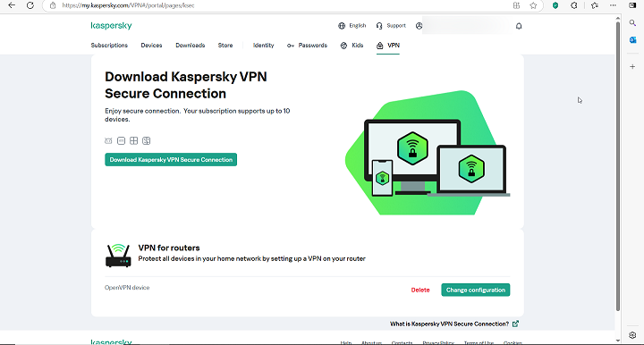
Task: Select the macOS Finder platform icon
Action: tap(146, 140)
